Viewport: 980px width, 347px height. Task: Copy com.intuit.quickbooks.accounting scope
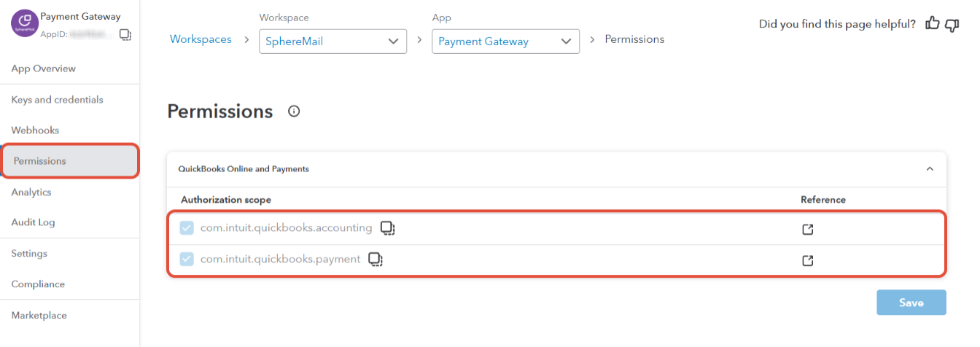click(388, 228)
